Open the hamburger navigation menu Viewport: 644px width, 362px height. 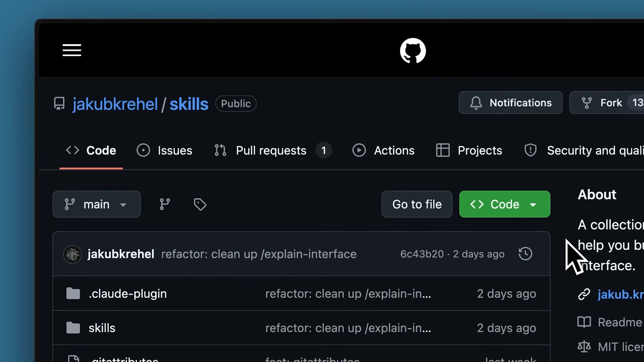[72, 50]
